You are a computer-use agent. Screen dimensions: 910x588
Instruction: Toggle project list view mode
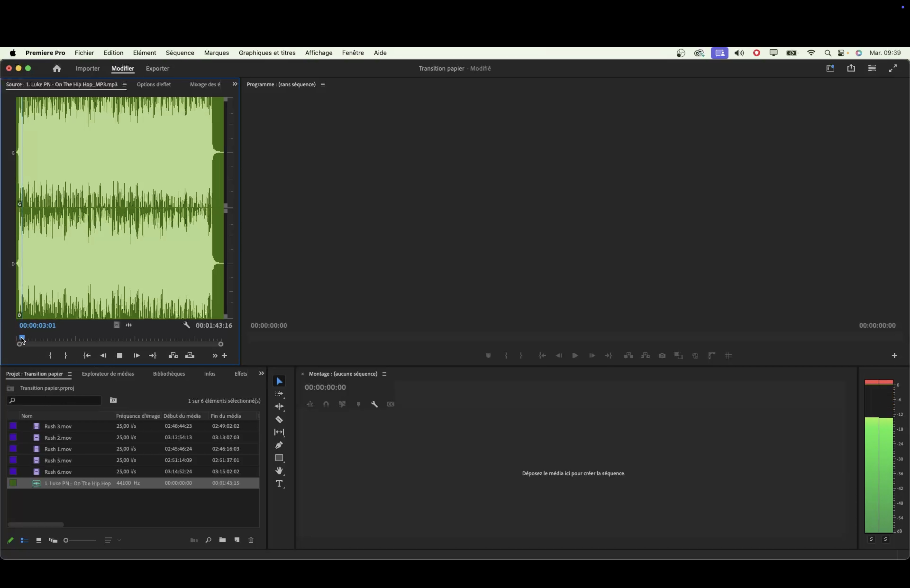(24, 540)
